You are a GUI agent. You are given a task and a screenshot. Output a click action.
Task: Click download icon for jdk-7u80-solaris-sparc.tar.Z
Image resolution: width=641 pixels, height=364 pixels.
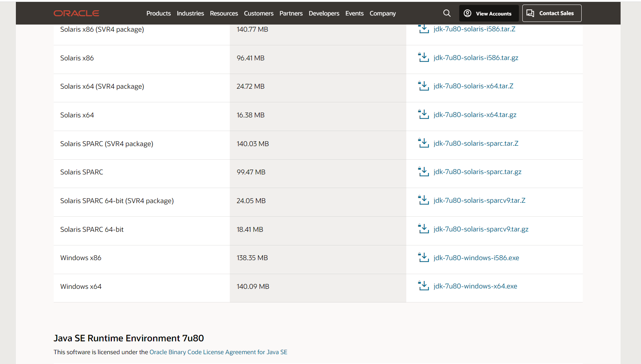point(423,143)
